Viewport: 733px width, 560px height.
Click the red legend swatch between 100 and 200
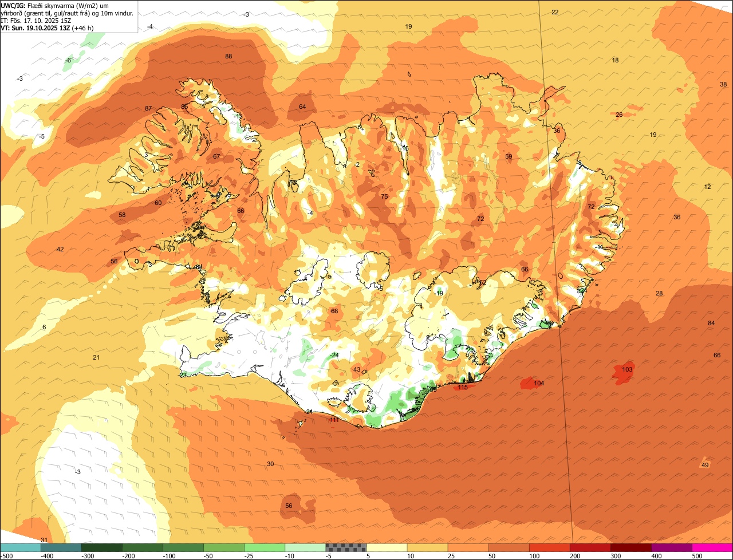pos(550,547)
